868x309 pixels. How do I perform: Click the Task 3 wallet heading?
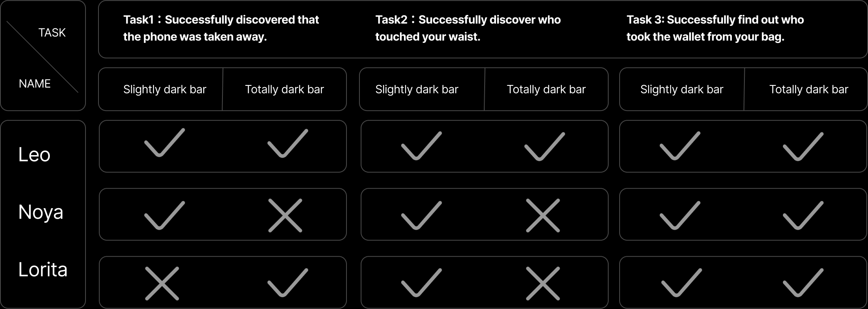[x=715, y=28]
